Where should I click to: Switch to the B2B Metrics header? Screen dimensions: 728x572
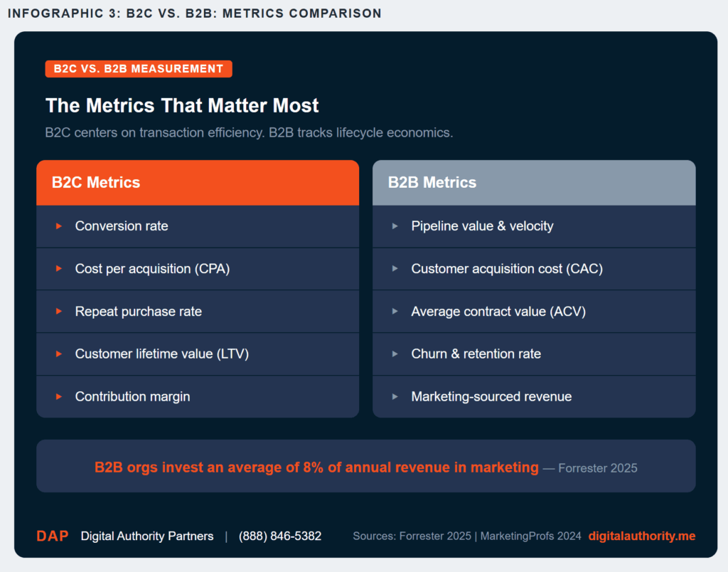click(x=534, y=182)
